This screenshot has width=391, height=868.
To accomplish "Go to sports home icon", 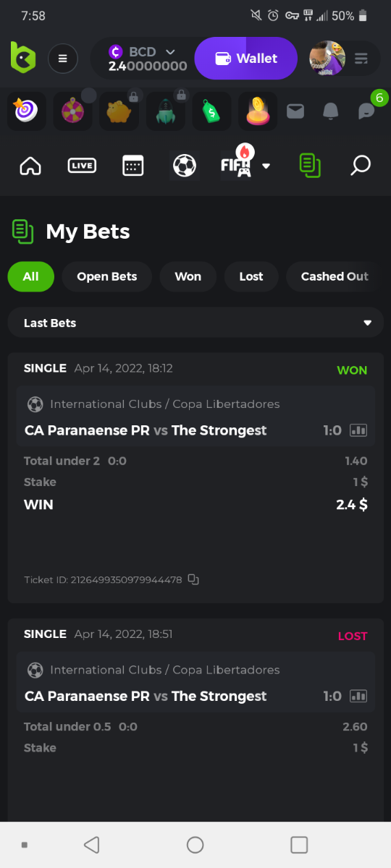I will (30, 166).
